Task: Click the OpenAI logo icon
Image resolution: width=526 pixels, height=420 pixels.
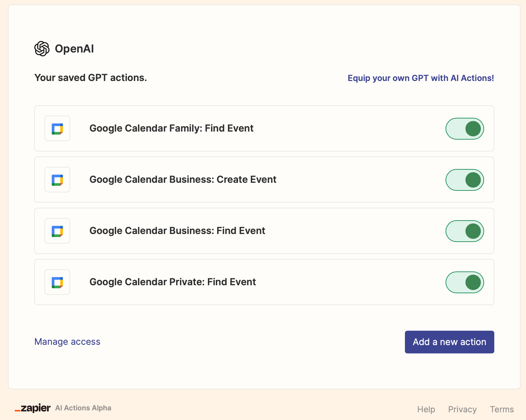Action: click(x=42, y=49)
